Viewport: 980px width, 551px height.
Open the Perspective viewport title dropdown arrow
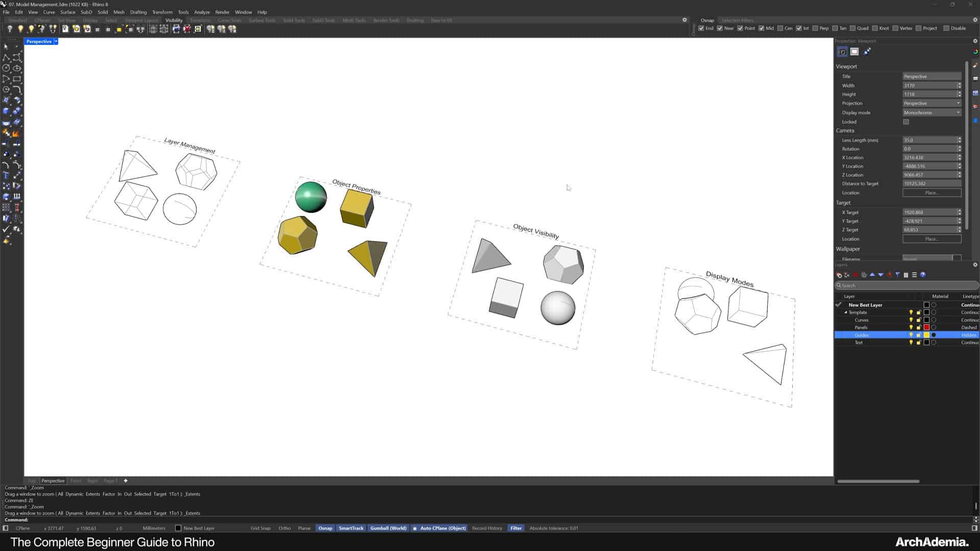pyautogui.click(x=56, y=42)
